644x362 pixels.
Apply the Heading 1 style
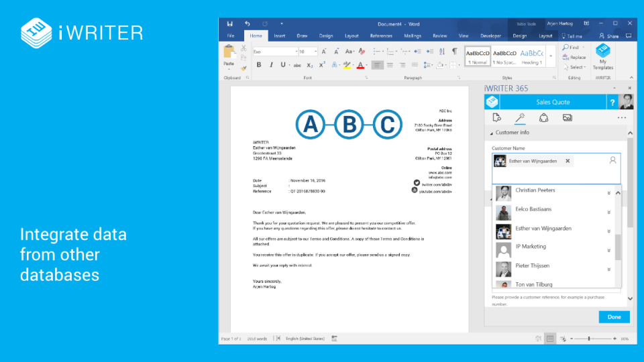[531, 56]
